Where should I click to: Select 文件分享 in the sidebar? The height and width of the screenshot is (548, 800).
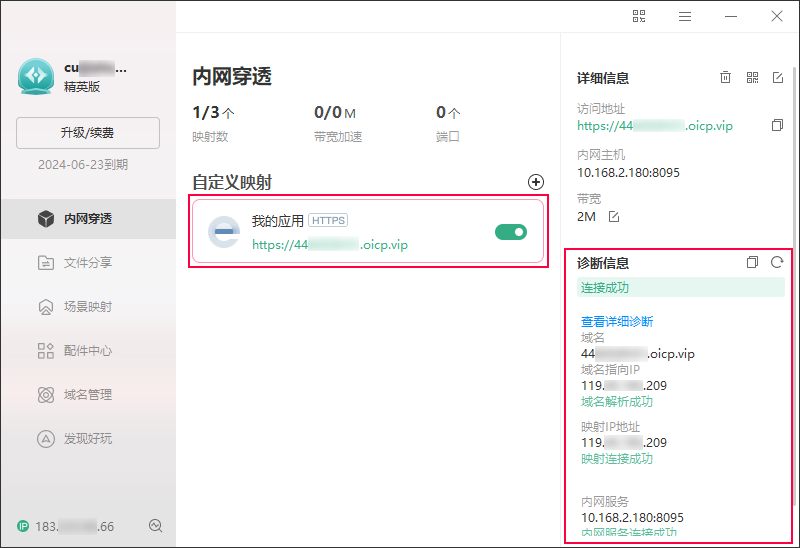click(87, 263)
